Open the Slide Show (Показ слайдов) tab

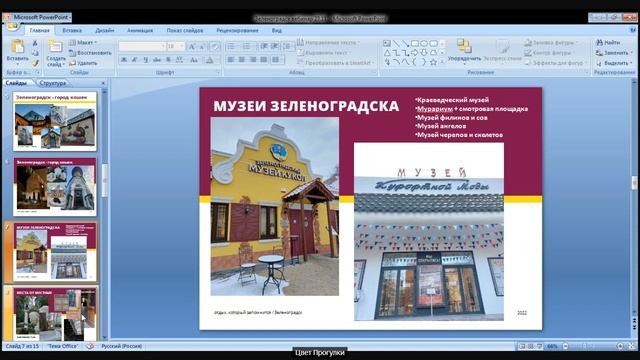pyautogui.click(x=184, y=30)
